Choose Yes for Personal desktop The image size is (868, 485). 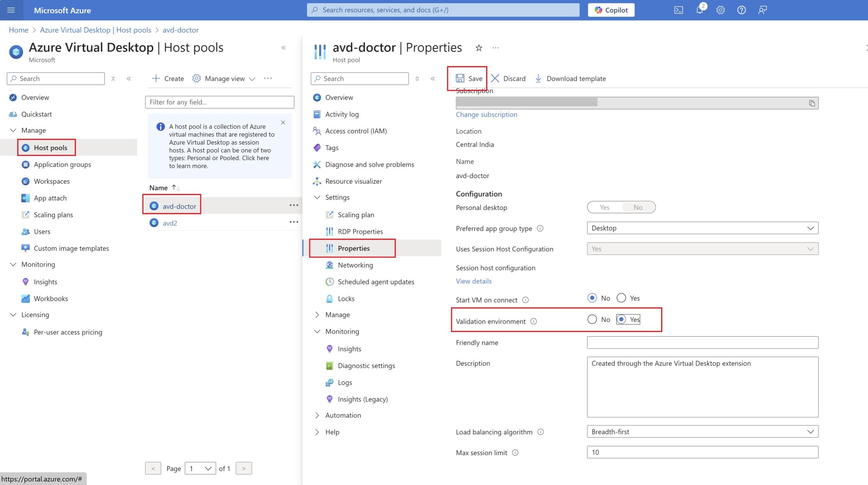click(x=604, y=207)
